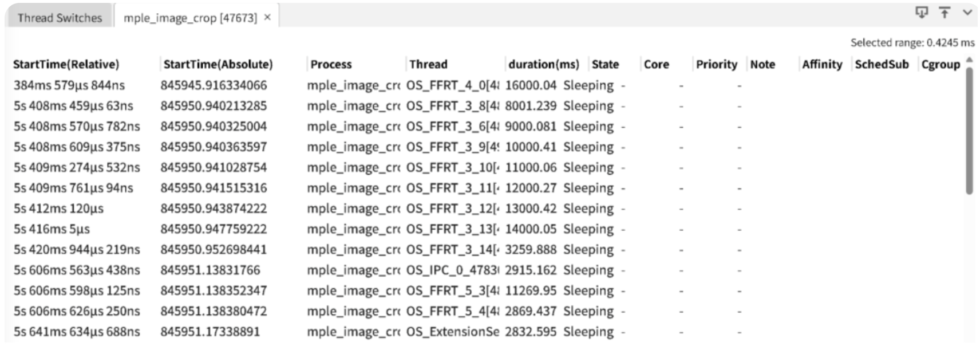This screenshot has width=980, height=354.
Task: Close the mple_image_crop [47673] tab
Action: (267, 18)
